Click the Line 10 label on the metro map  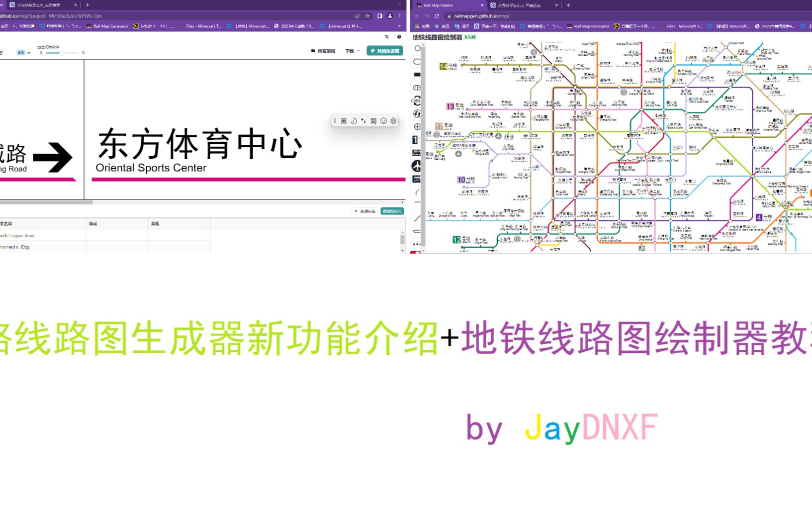(x=466, y=180)
